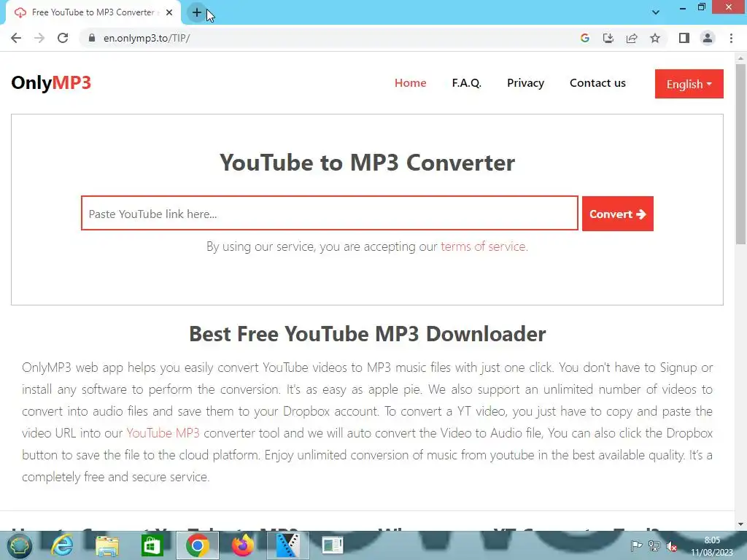This screenshot has width=747, height=560.
Task: Open the terms of service link
Action: [484, 246]
